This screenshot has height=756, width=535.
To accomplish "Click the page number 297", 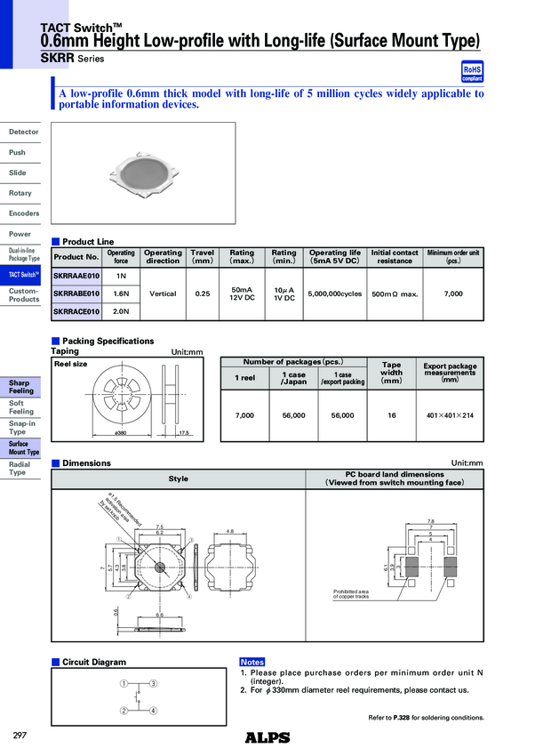I will pyautogui.click(x=20, y=736).
